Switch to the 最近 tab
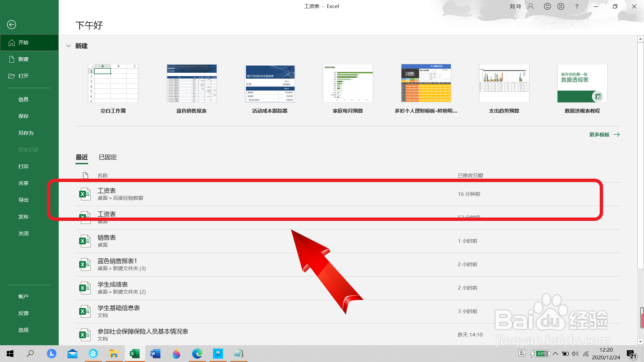 point(82,157)
